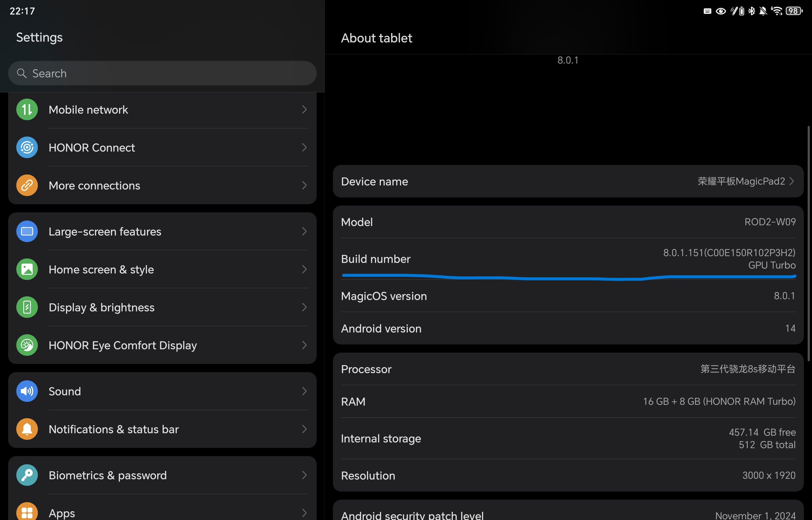
Task: Tap the blue HONOR Connect icon
Action: pyautogui.click(x=27, y=148)
